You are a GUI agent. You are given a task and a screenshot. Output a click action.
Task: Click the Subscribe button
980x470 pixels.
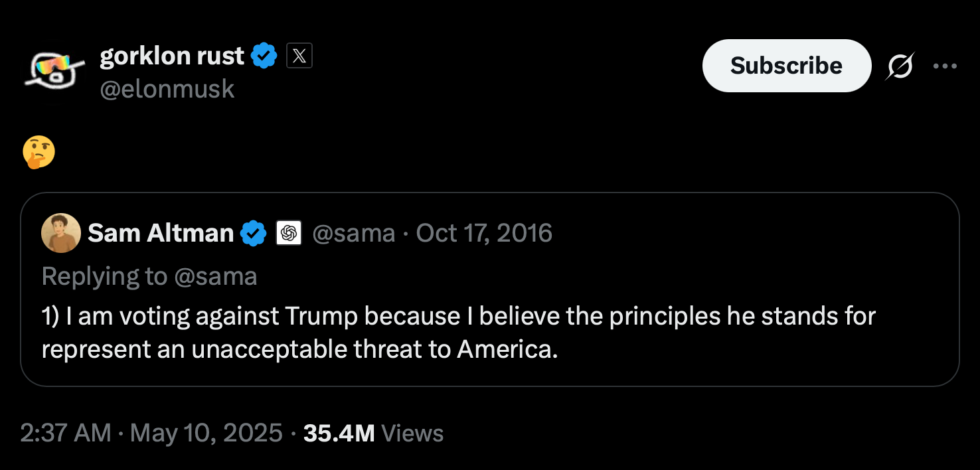[787, 66]
